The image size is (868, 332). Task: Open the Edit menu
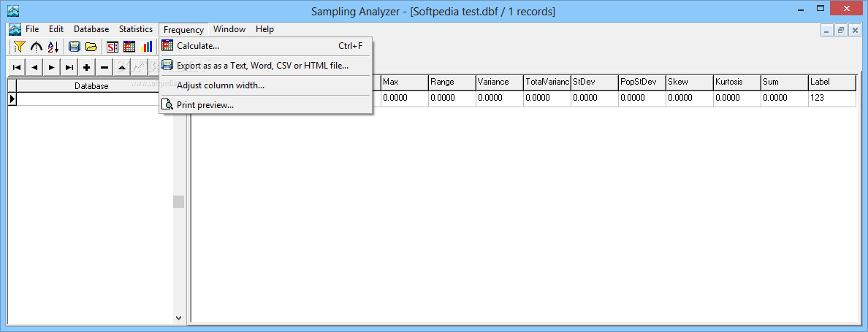pyautogui.click(x=56, y=29)
